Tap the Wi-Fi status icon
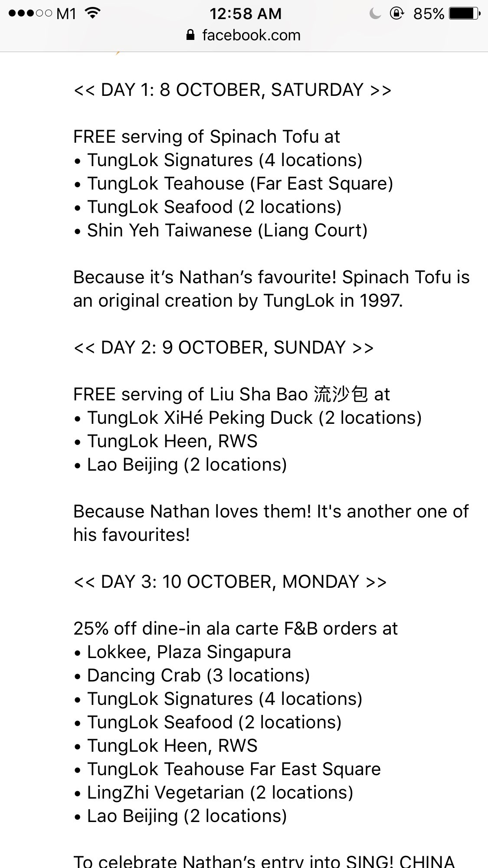 92,13
